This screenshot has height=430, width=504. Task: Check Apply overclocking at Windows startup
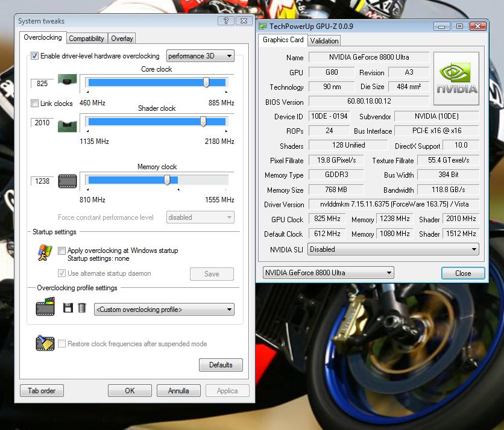pyautogui.click(x=61, y=251)
